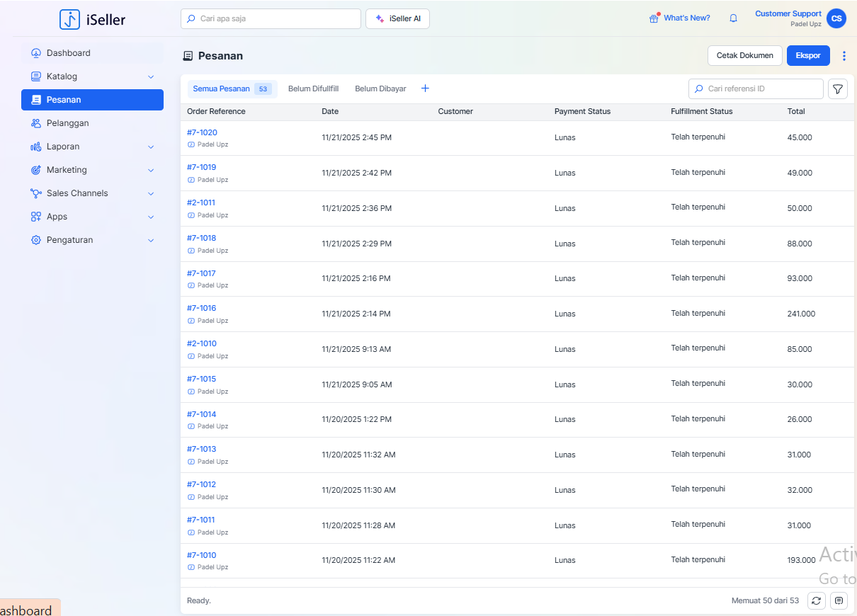Click the CS profile avatar
Viewport: 857px width, 616px height.
pos(836,18)
